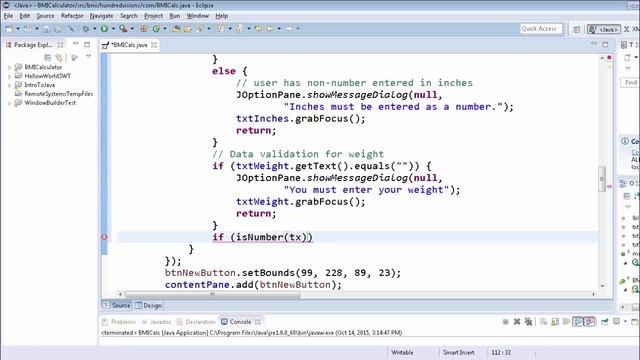640x360 pixels.
Task: Click Remove Launch X icon in Console
Action: pyautogui.click(x=517, y=322)
